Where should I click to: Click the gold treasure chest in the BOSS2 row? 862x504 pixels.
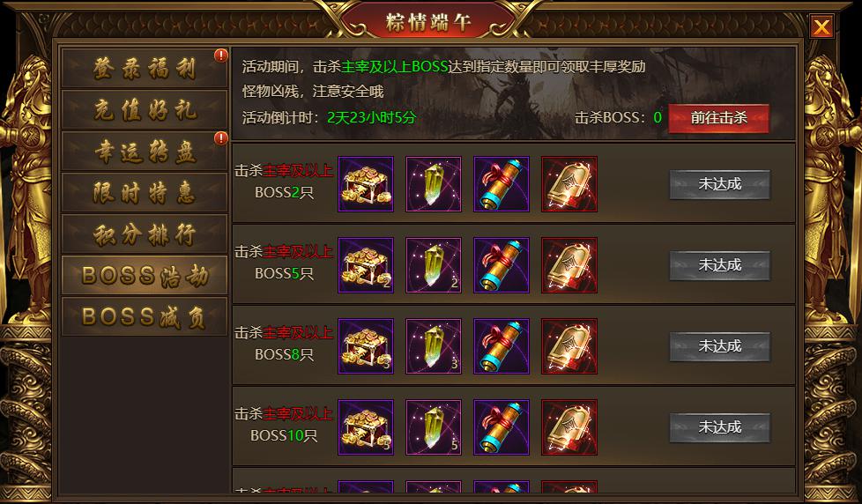(x=366, y=184)
